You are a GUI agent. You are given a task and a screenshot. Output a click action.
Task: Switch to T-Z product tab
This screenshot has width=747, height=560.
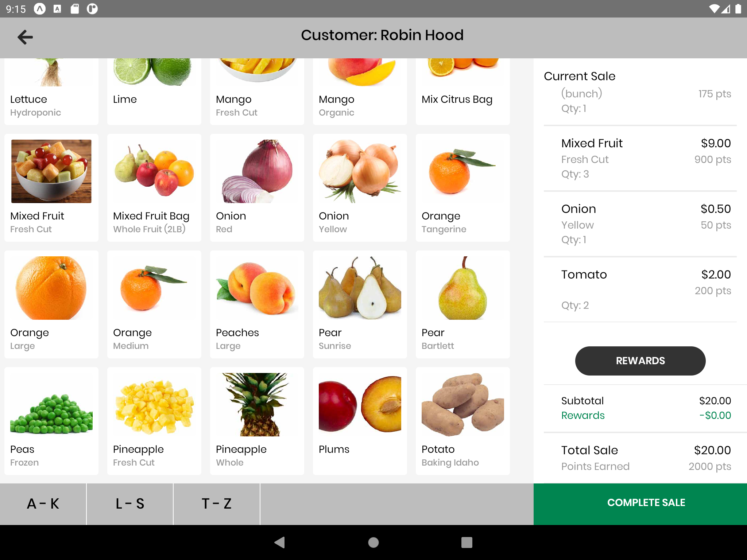216,503
